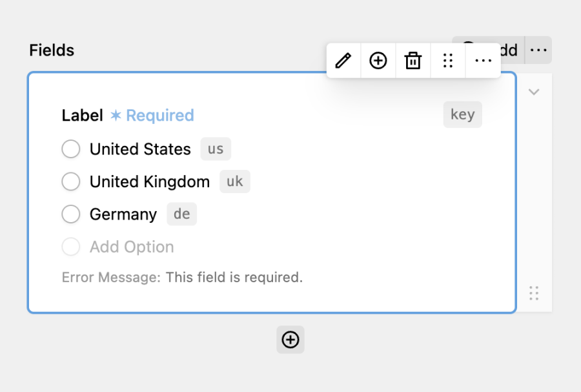This screenshot has height=392, width=581.
Task: Select the Germany radio option
Action: coord(71,214)
